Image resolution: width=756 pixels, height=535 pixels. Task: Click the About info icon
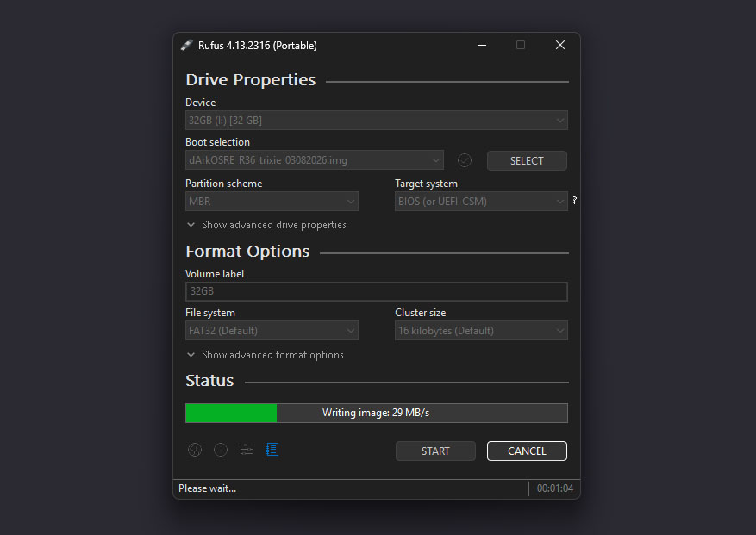(x=221, y=450)
